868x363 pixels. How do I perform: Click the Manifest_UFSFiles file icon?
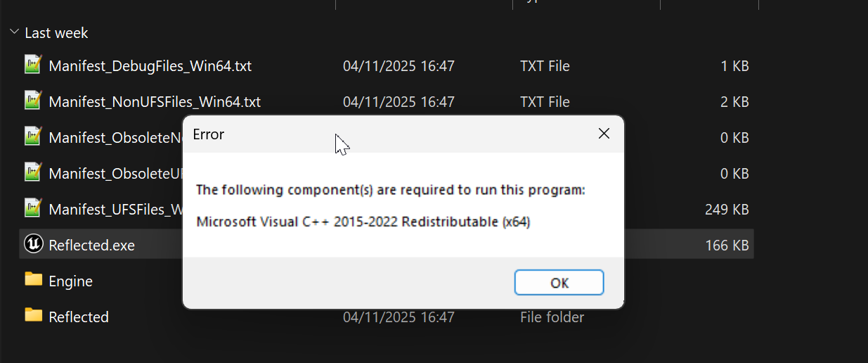click(33, 208)
